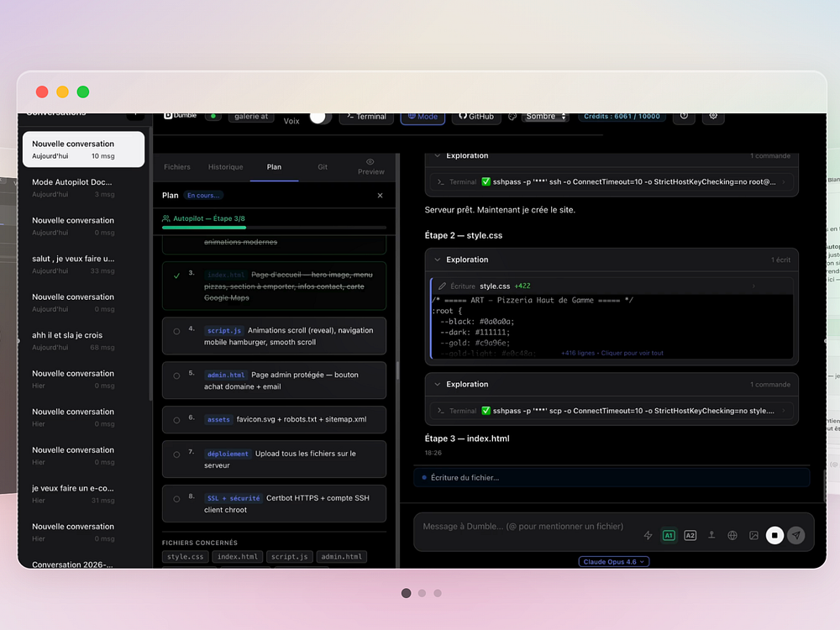
Task: Click the attach image icon
Action: (753, 535)
